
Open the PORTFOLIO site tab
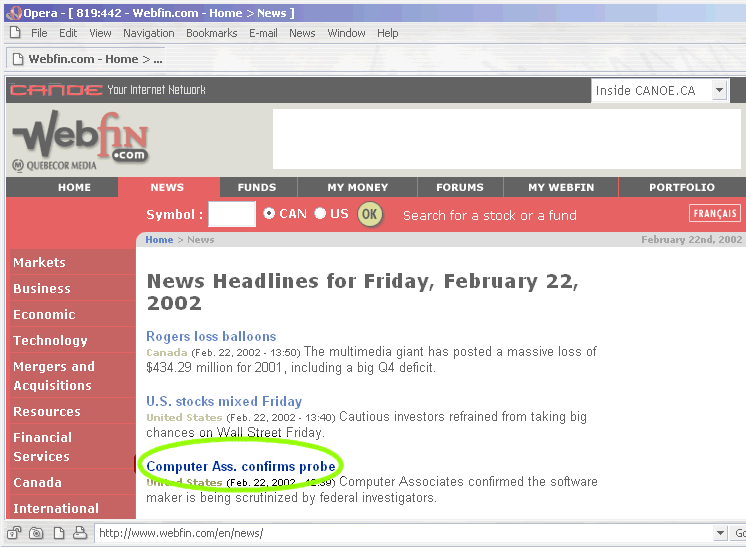(682, 187)
